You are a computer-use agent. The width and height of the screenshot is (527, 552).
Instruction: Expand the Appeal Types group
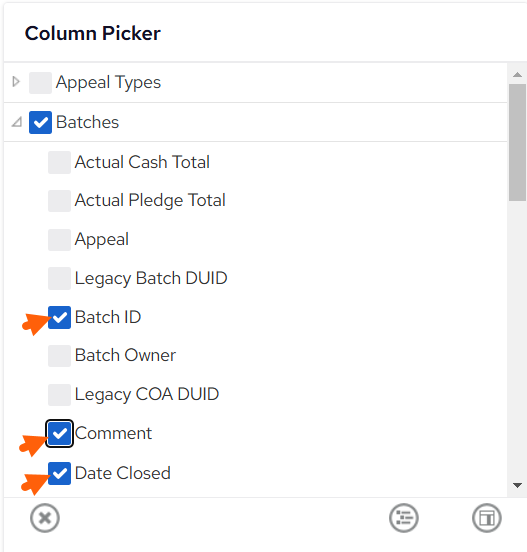(16, 82)
